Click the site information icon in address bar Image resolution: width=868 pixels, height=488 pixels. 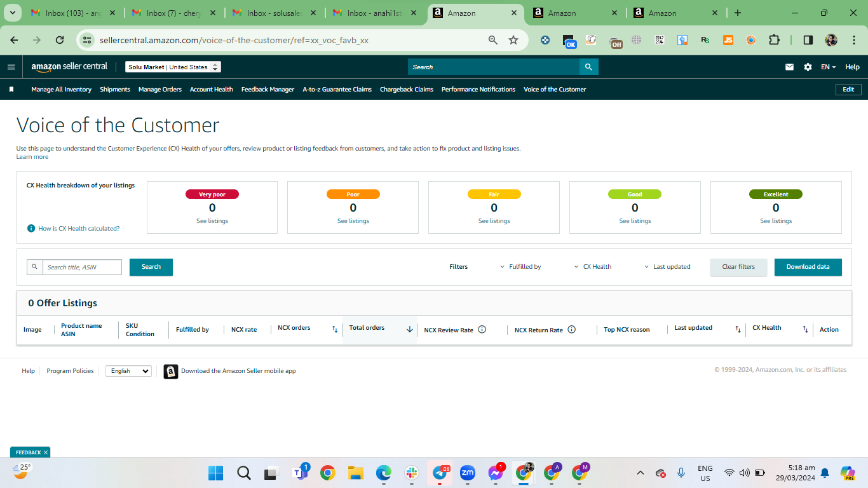(88, 40)
